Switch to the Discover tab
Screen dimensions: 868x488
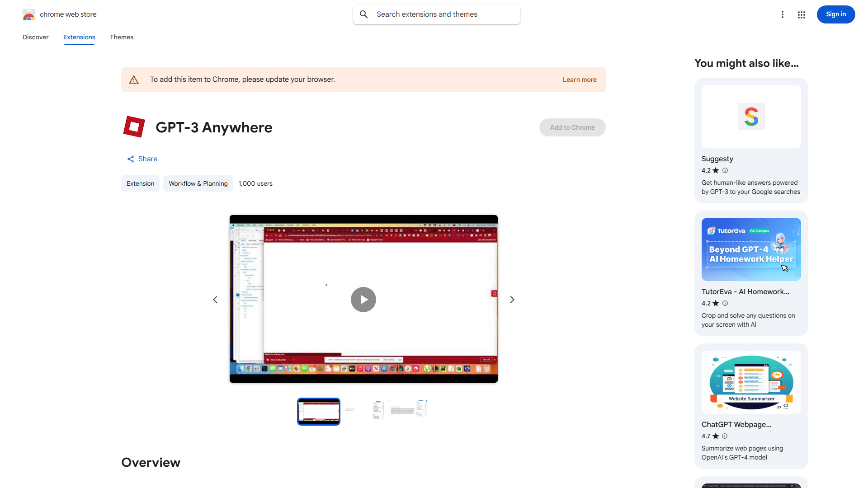[35, 37]
